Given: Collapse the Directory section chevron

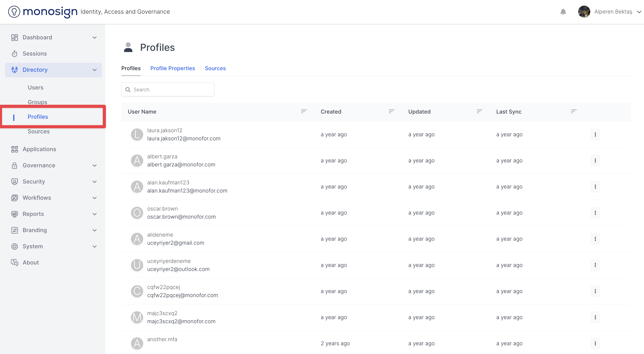Looking at the screenshot, I should (x=95, y=70).
